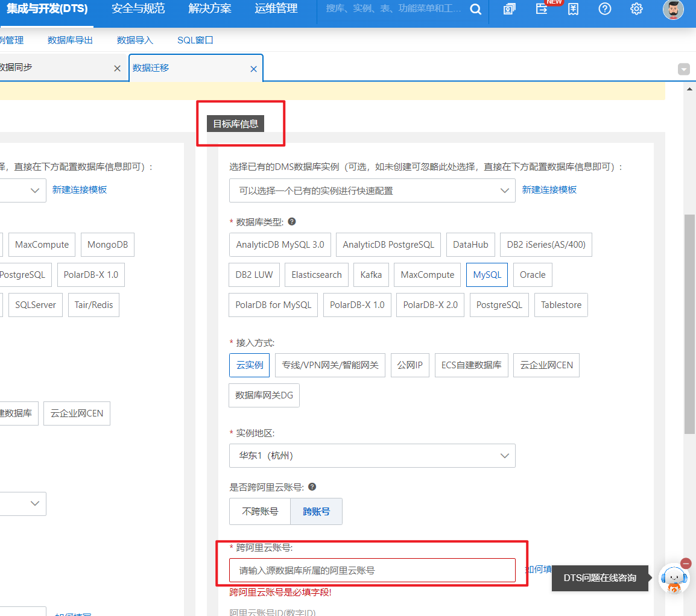Open the stacked-pages icon in top bar
This screenshot has height=616, width=696.
tap(509, 9)
